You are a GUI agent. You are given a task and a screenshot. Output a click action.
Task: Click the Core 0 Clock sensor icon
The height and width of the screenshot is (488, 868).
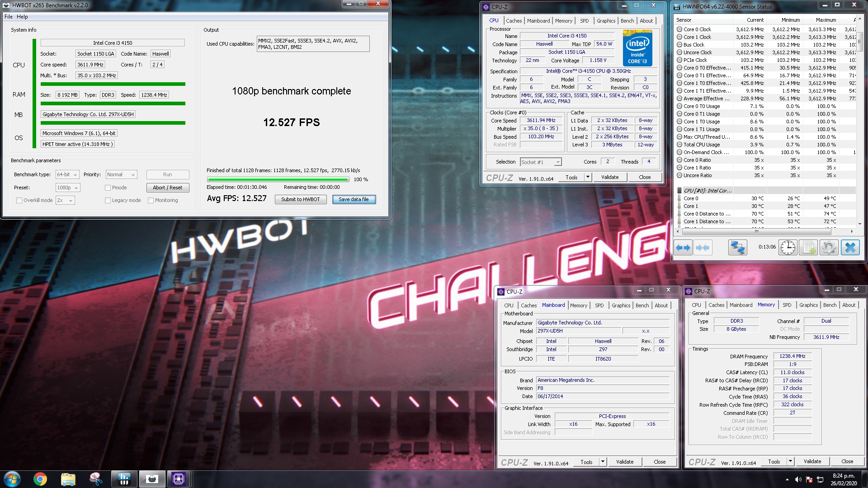tap(679, 29)
